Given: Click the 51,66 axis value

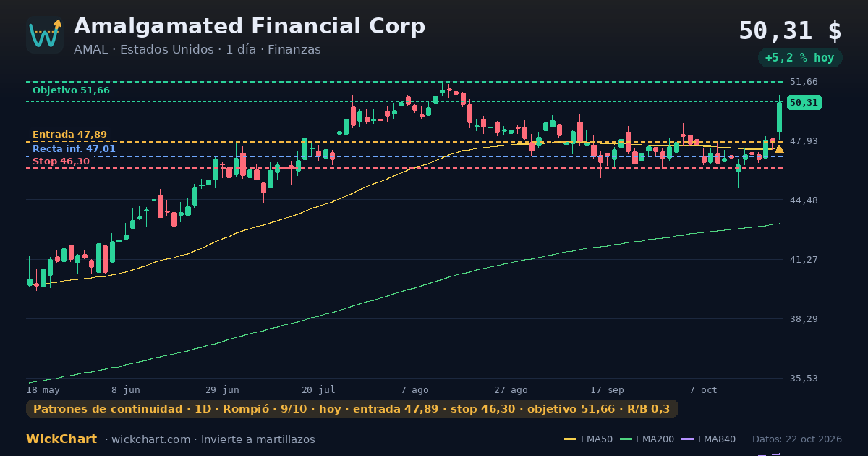Looking at the screenshot, I should [804, 82].
